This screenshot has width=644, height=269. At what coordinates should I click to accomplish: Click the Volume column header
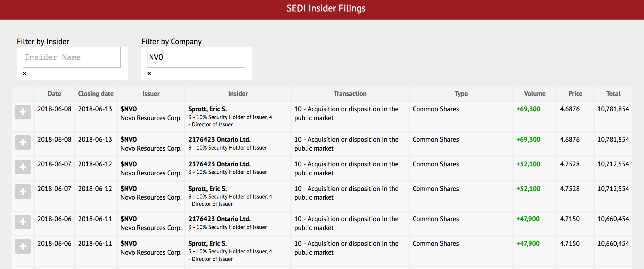535,94
